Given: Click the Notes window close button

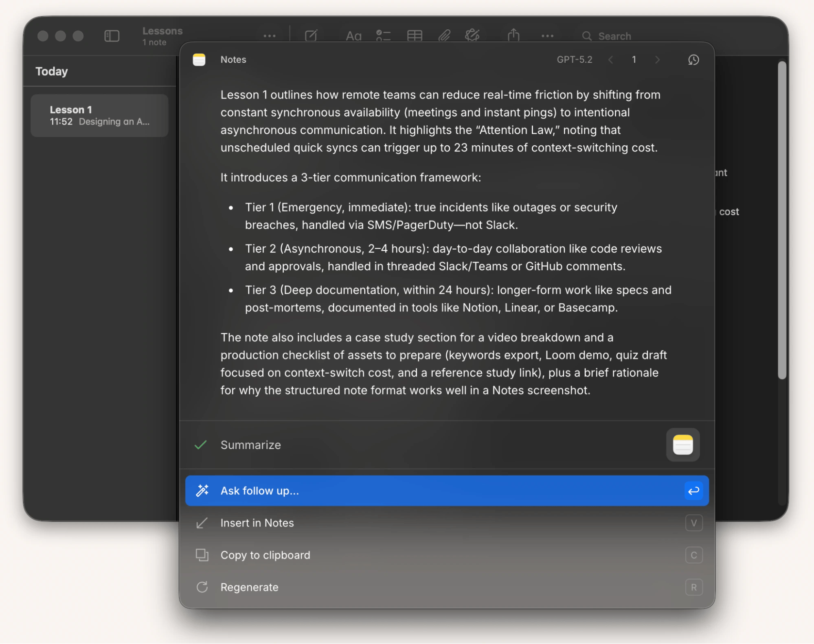Looking at the screenshot, I should coord(43,36).
